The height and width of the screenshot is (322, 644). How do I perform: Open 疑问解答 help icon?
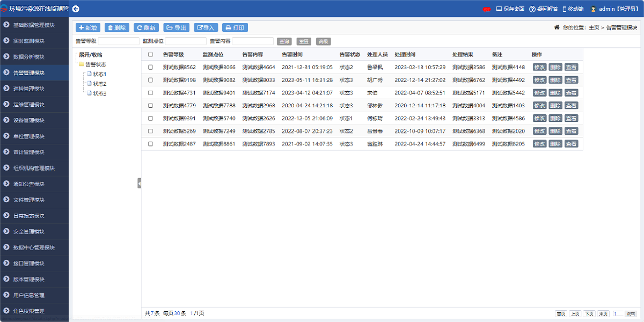click(532, 9)
